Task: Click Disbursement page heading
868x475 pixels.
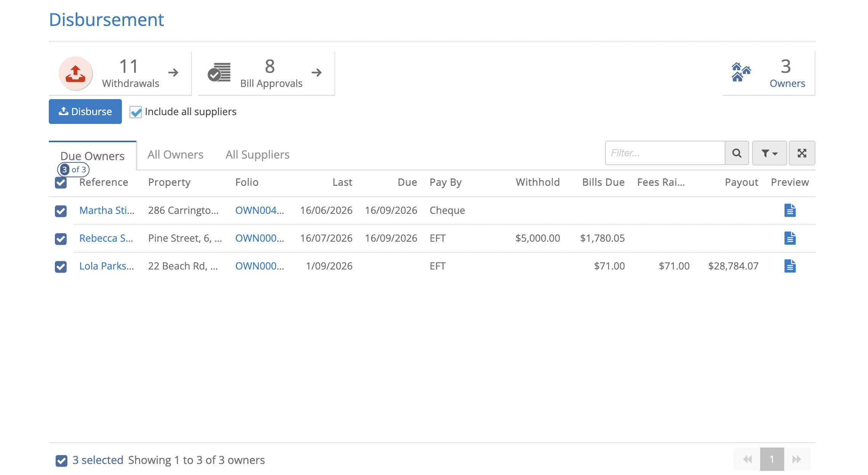Action: [106, 20]
